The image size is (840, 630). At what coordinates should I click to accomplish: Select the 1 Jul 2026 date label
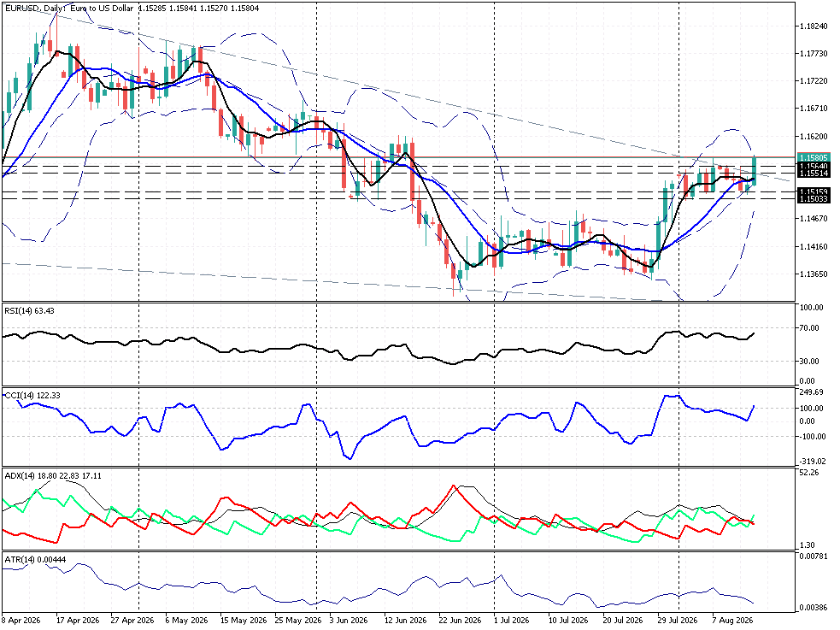point(511,621)
